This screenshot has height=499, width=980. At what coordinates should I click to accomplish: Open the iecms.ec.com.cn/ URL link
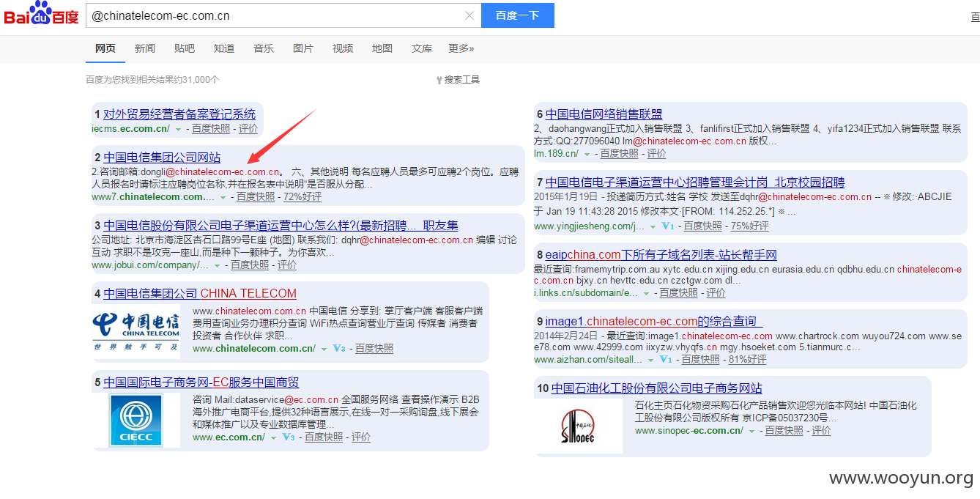pos(131,129)
